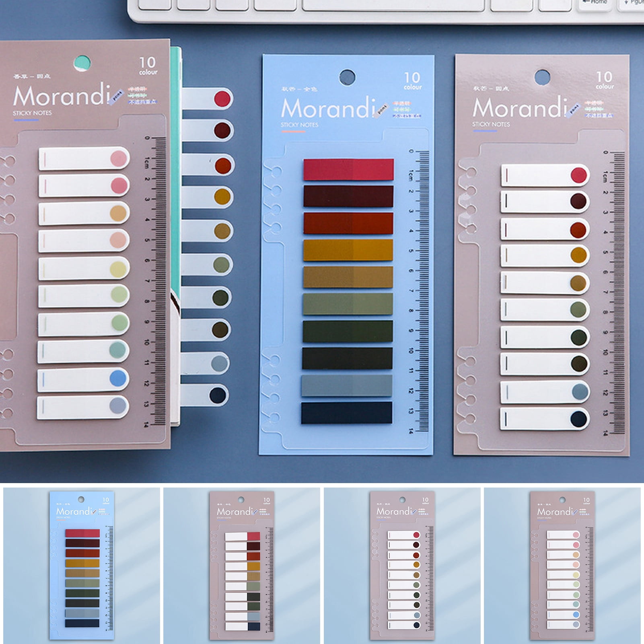Screen dimensions: 644x644
Task: Select the third thumbnail with dark dot flags
Action: 402,565
